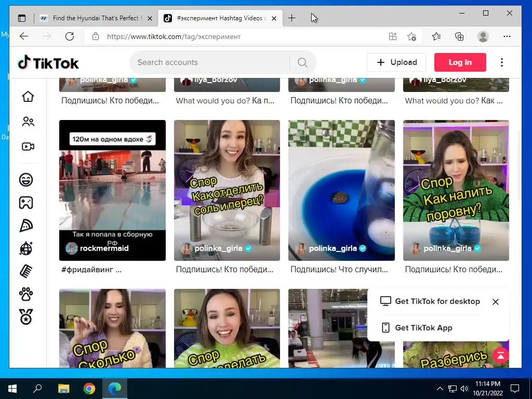The image size is (532, 399).
Task: Click the Edge profile avatar
Action: tap(483, 36)
